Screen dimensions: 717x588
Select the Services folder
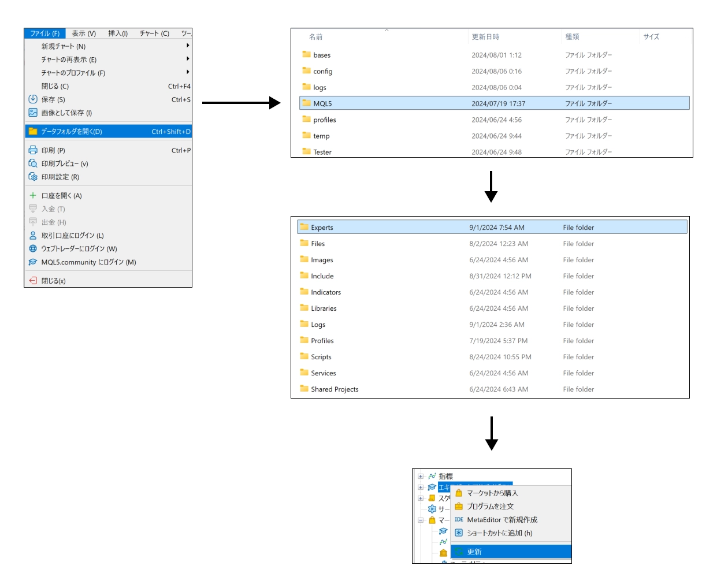tap(492, 373)
